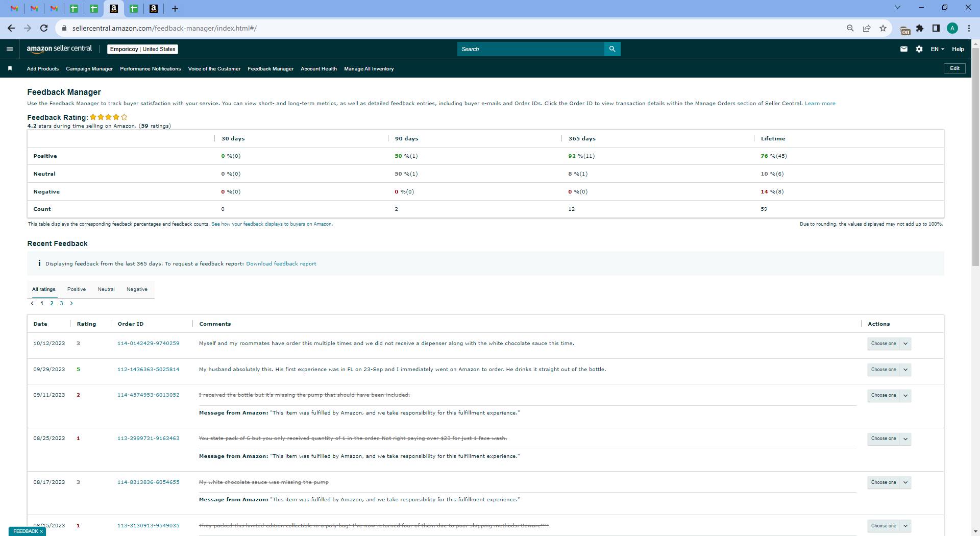The image size is (980, 536).
Task: Click the browser forward arrow
Action: point(28,28)
